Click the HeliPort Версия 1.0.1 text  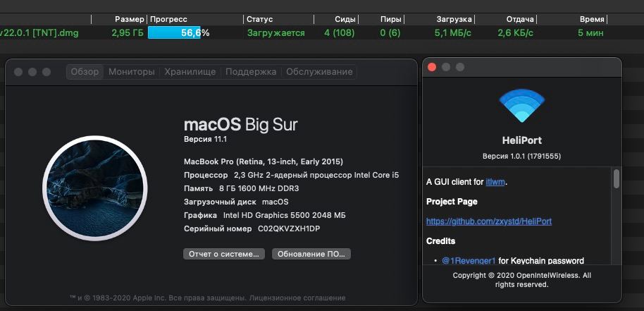pyautogui.click(x=521, y=156)
